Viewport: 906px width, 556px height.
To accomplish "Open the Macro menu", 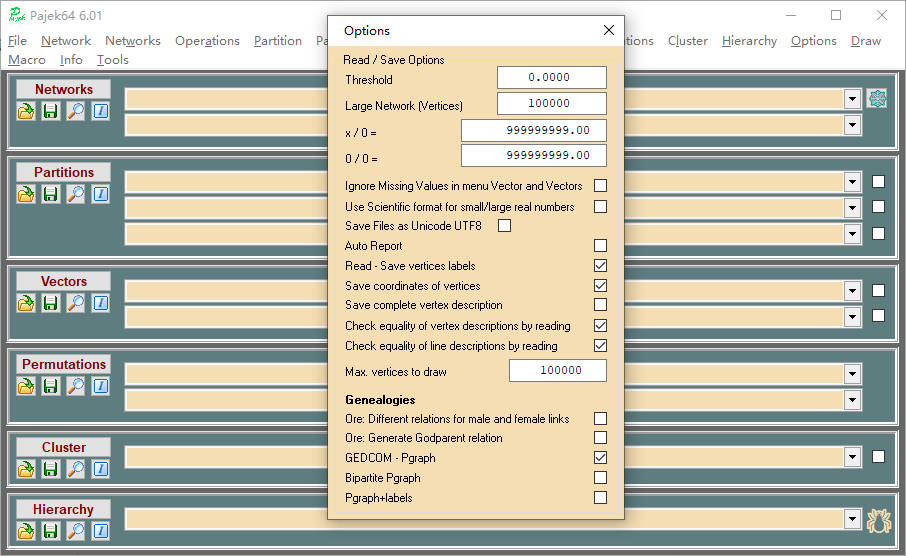I will 27,60.
